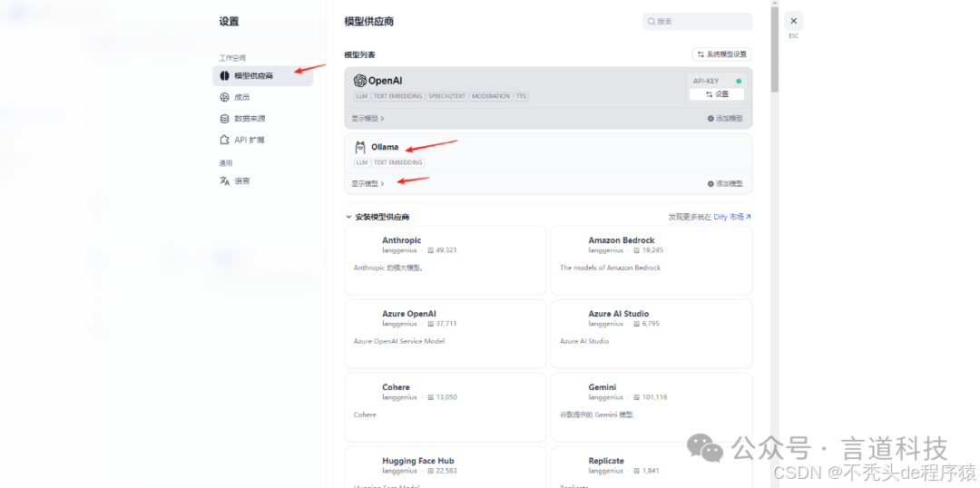
Task: Open the 成员 settings menu item
Action: [262, 97]
